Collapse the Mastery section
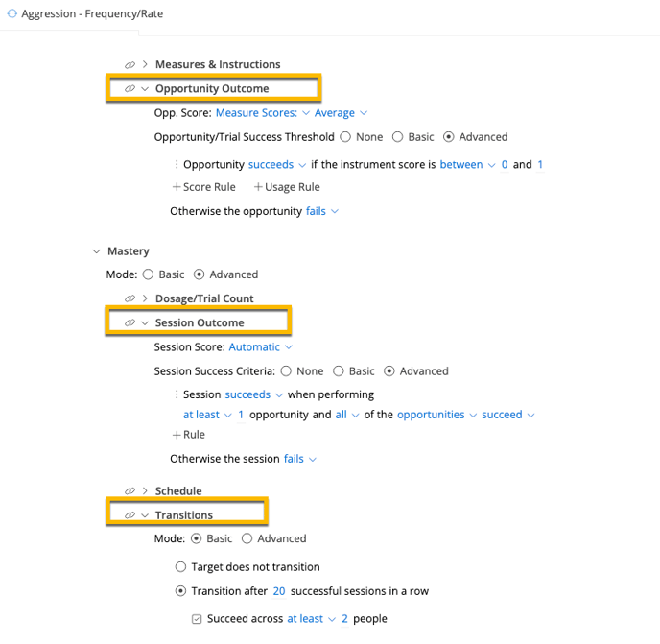Viewport: 660px width, 644px height. point(96,251)
